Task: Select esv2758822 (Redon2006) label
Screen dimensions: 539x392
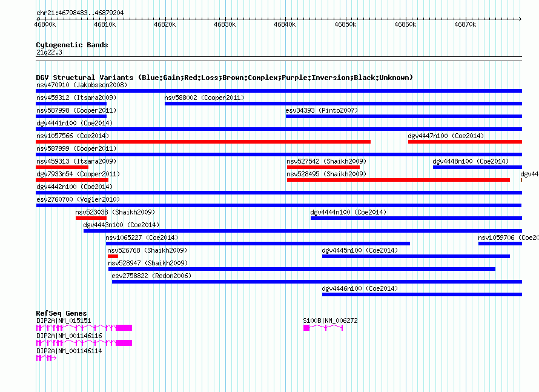Action: (x=151, y=276)
